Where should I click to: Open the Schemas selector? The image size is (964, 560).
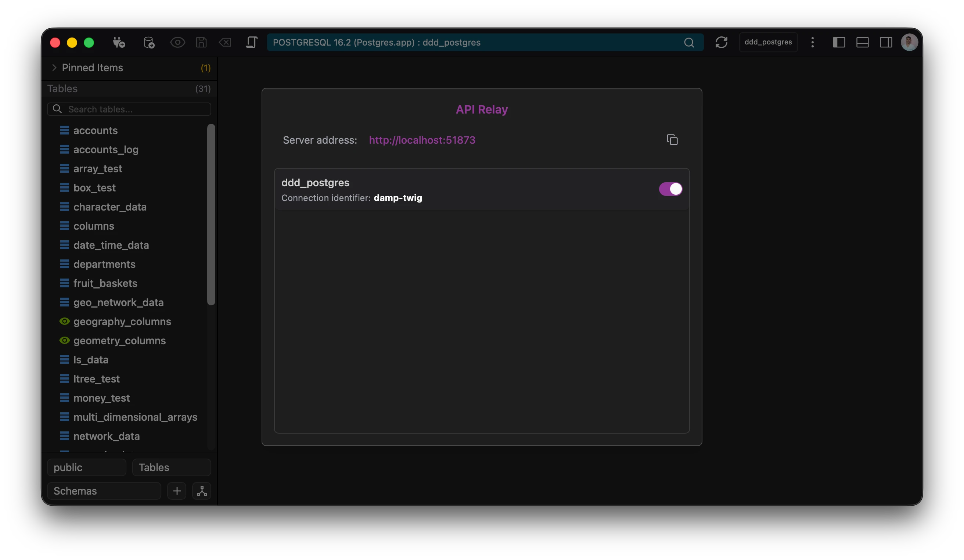pos(104,491)
